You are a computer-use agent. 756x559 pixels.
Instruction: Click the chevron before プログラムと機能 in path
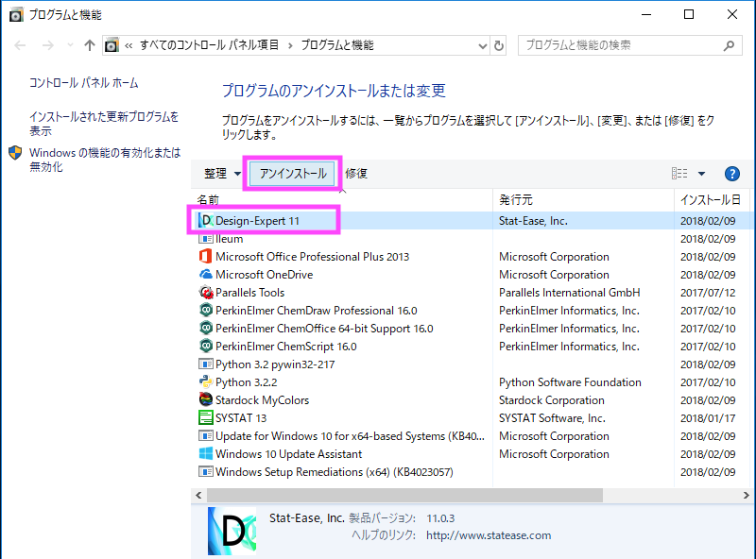point(290,45)
